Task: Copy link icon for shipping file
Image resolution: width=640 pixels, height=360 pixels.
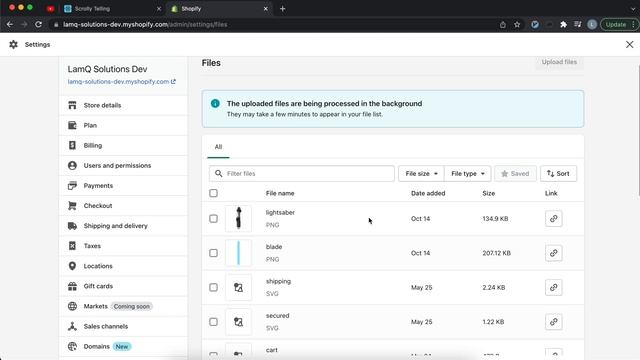Action: [553, 287]
